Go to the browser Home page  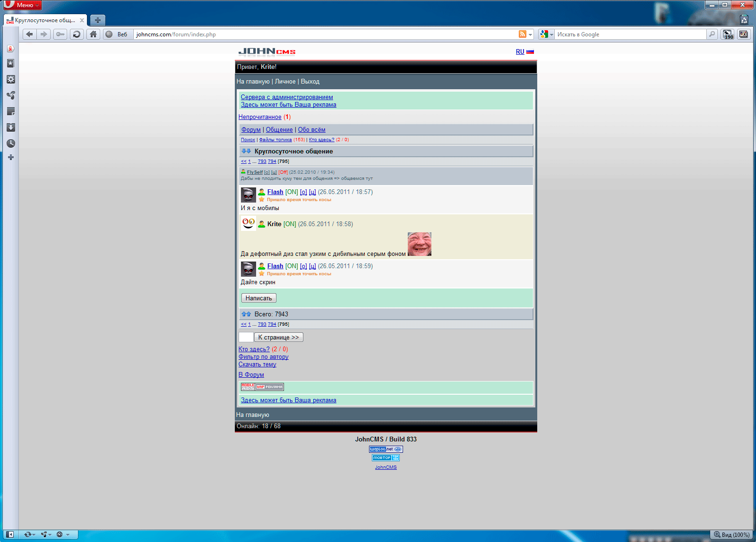(x=93, y=34)
